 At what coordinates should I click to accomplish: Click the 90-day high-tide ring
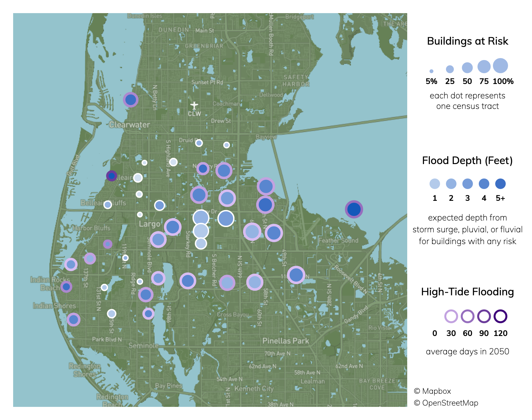click(x=484, y=317)
